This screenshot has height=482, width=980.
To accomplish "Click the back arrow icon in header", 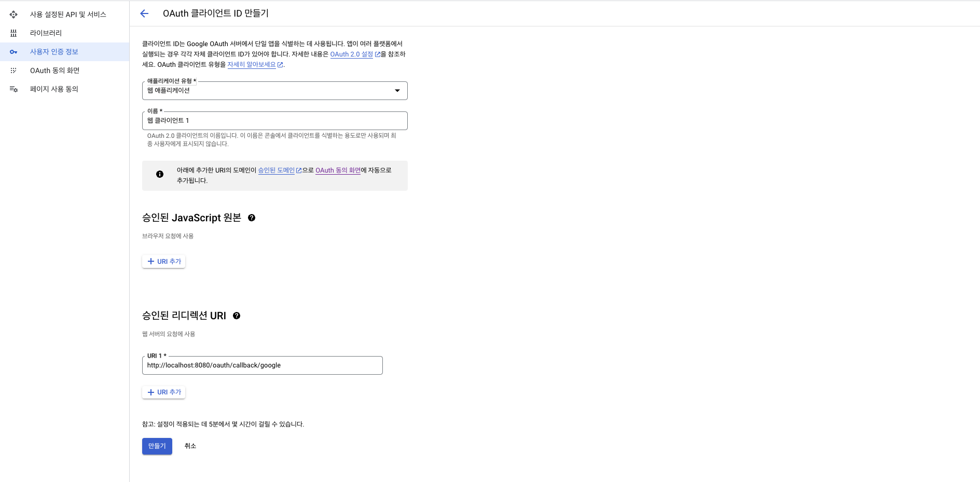I will [144, 13].
